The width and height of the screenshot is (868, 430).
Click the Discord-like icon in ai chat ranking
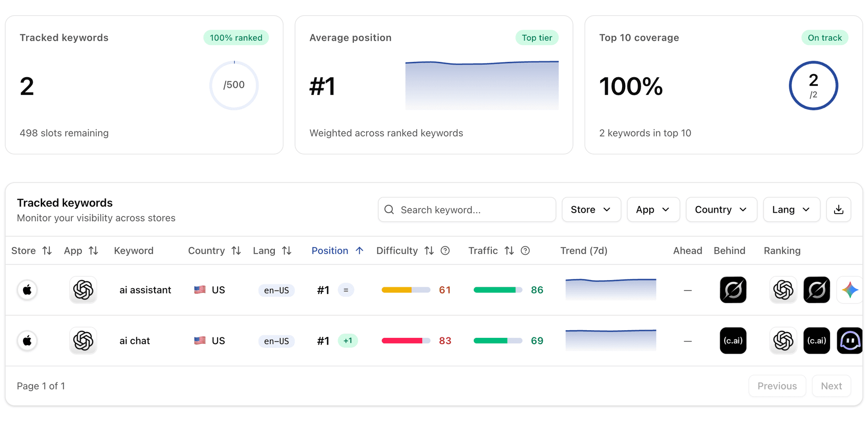tap(849, 341)
